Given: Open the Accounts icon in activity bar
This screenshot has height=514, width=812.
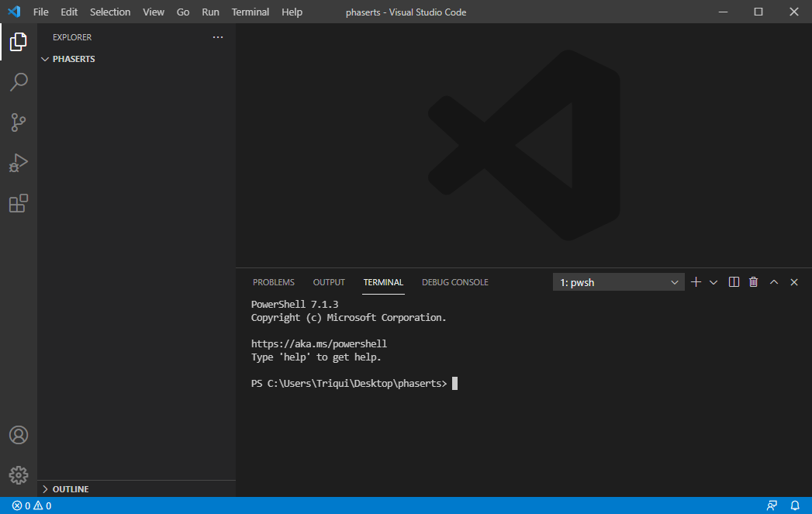Looking at the screenshot, I should coord(18,435).
